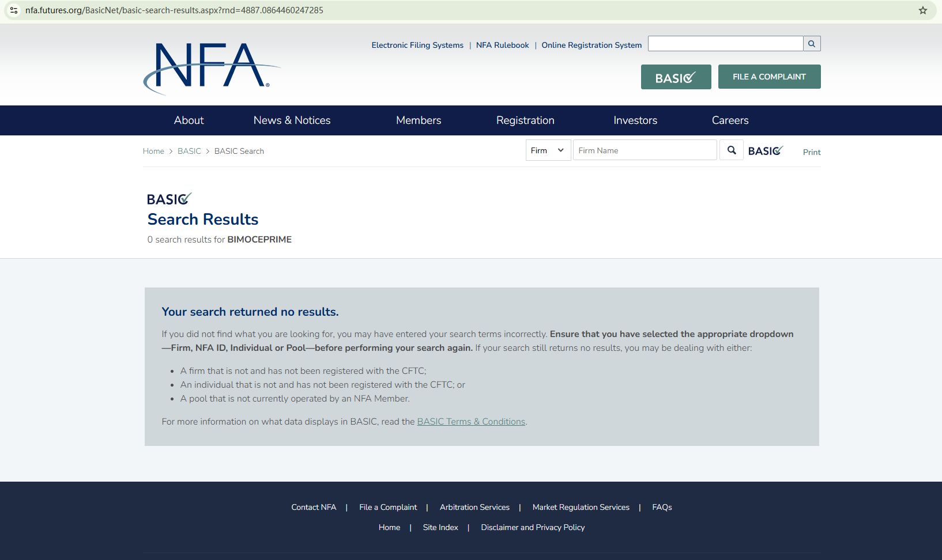Open FAQs footer link
The image size is (942, 560).
[x=662, y=507]
